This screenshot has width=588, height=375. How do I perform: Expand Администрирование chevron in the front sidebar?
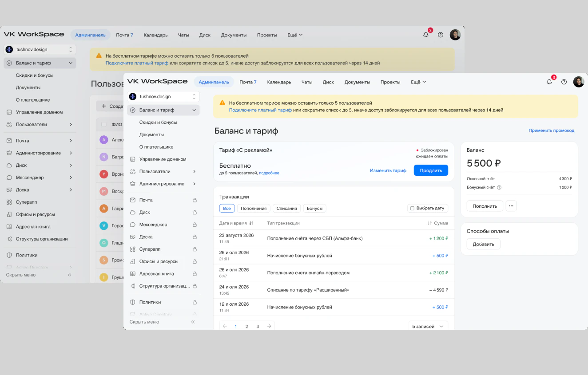194,184
